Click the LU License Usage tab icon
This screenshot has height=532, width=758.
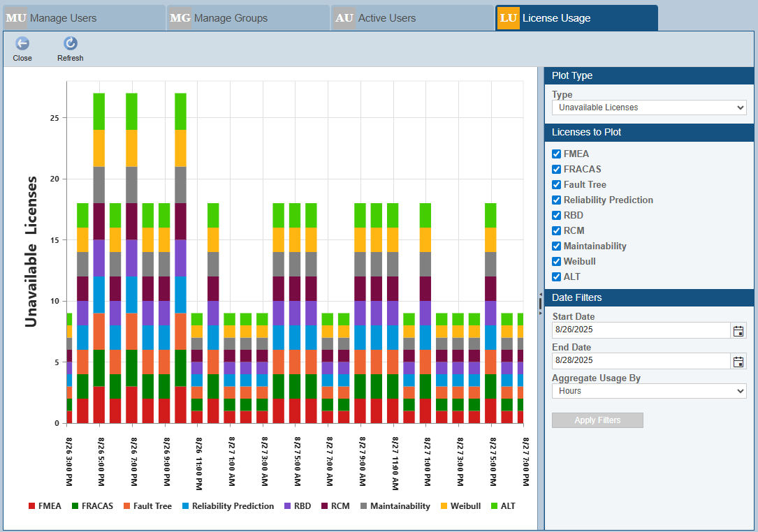click(508, 18)
